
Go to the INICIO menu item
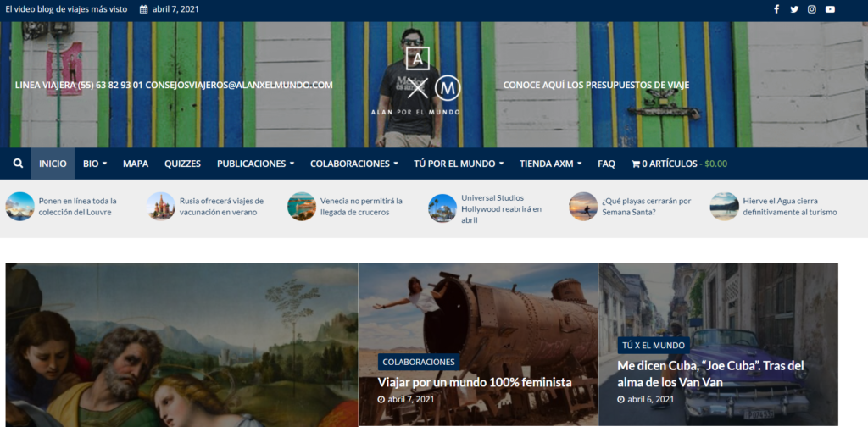53,164
